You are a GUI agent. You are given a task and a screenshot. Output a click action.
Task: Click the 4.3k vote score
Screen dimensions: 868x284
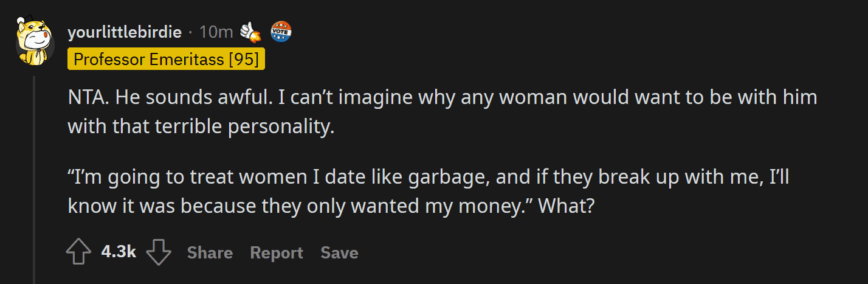pos(119,252)
